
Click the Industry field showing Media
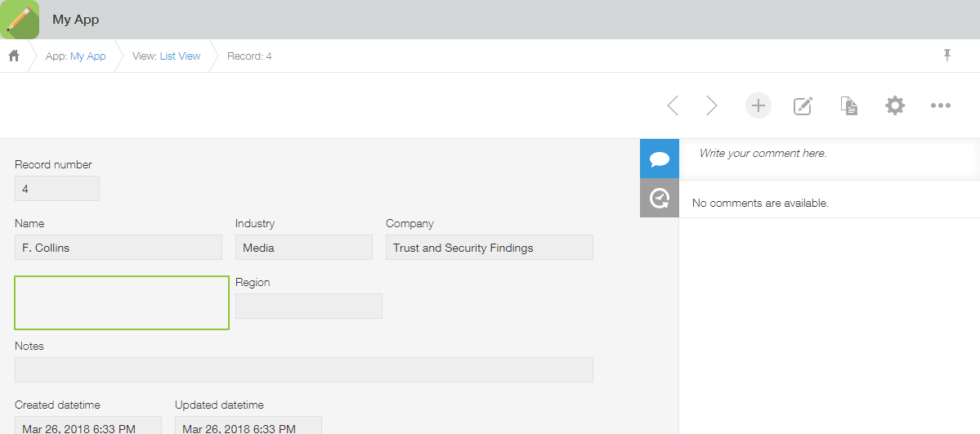(x=303, y=248)
